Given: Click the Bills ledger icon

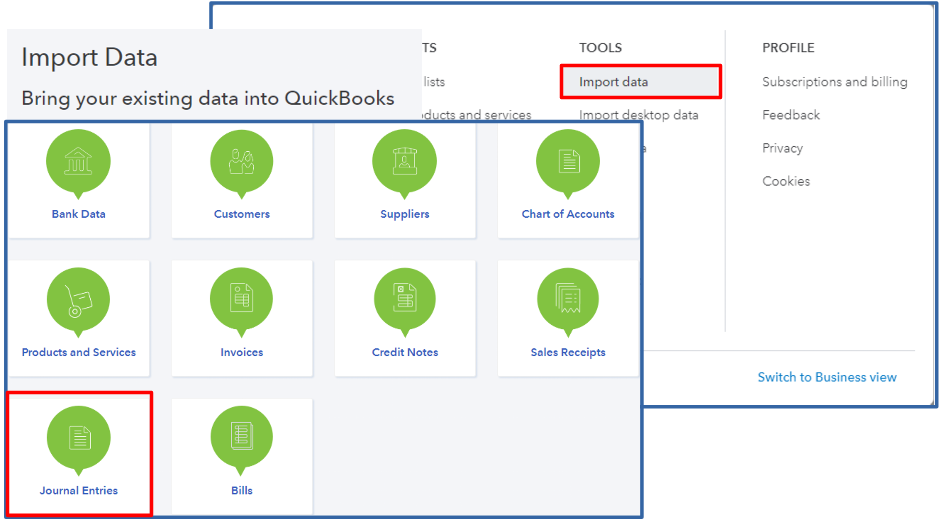Looking at the screenshot, I should [x=242, y=438].
